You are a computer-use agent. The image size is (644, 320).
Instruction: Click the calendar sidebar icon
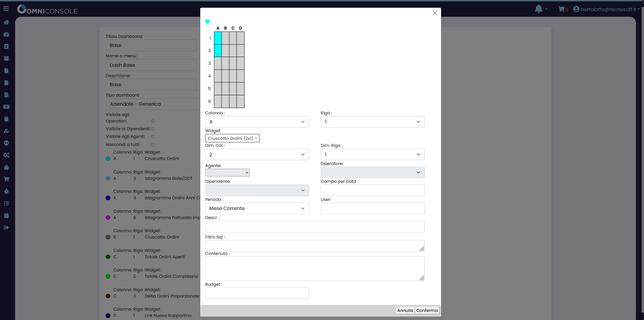[x=6, y=216]
